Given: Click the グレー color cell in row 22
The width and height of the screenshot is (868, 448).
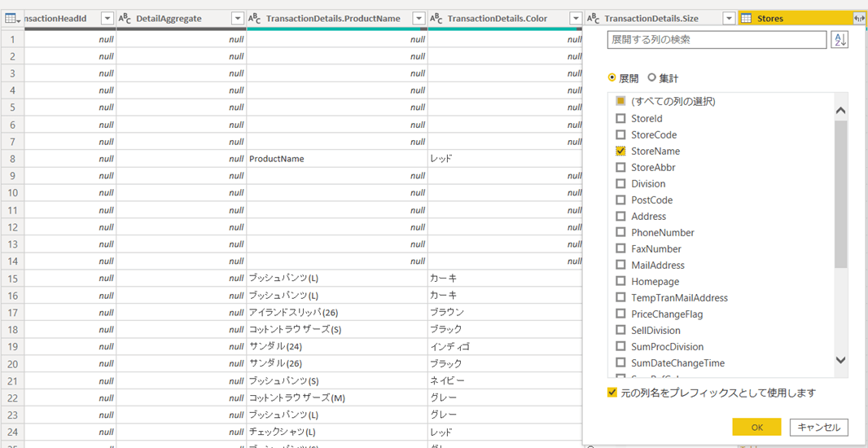Looking at the screenshot, I should [x=506, y=397].
